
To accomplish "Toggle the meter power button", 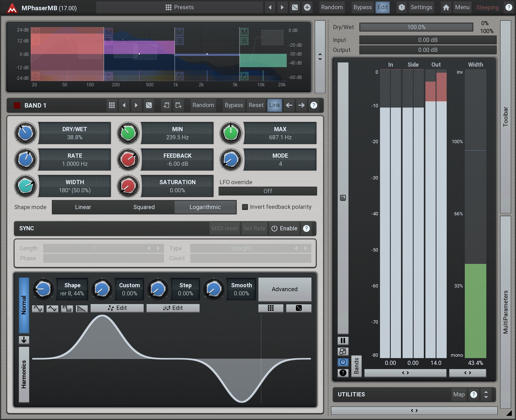I will coord(343,362).
